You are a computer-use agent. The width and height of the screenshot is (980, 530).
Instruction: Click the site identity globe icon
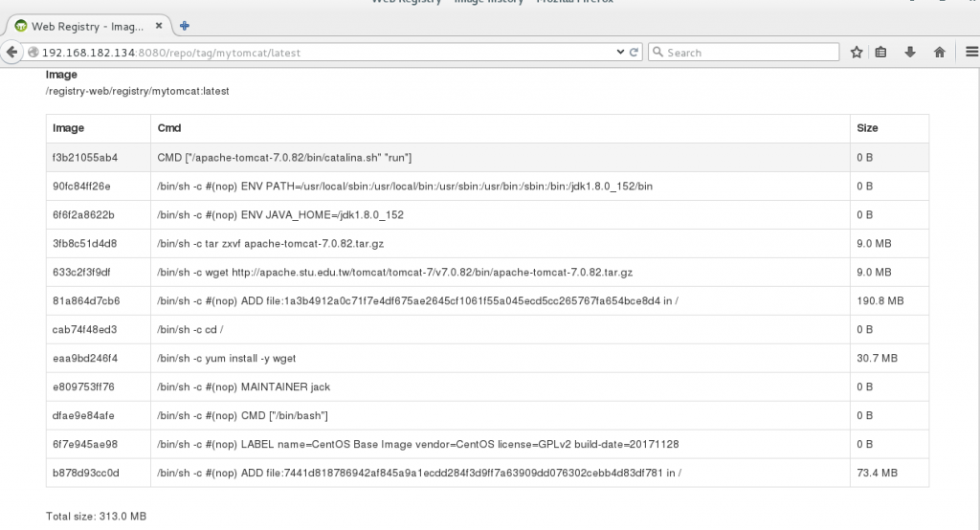(x=33, y=53)
